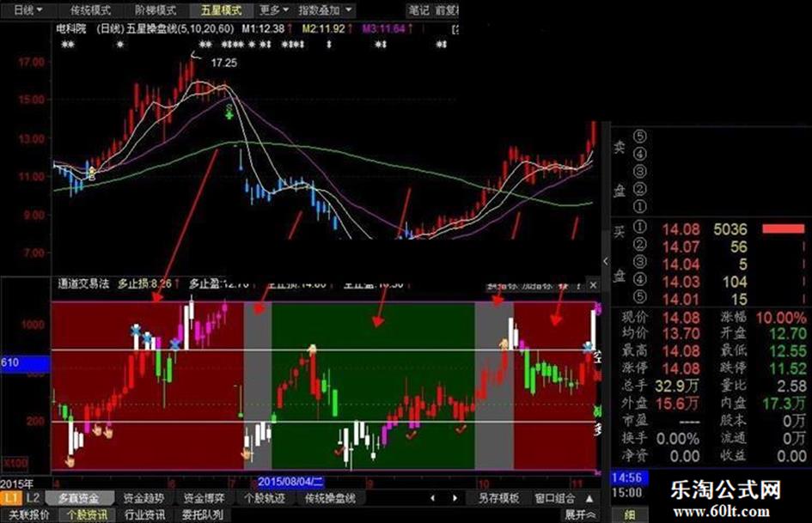Click 量比 value 2.58
This screenshot has width=812, height=523.
click(791, 386)
